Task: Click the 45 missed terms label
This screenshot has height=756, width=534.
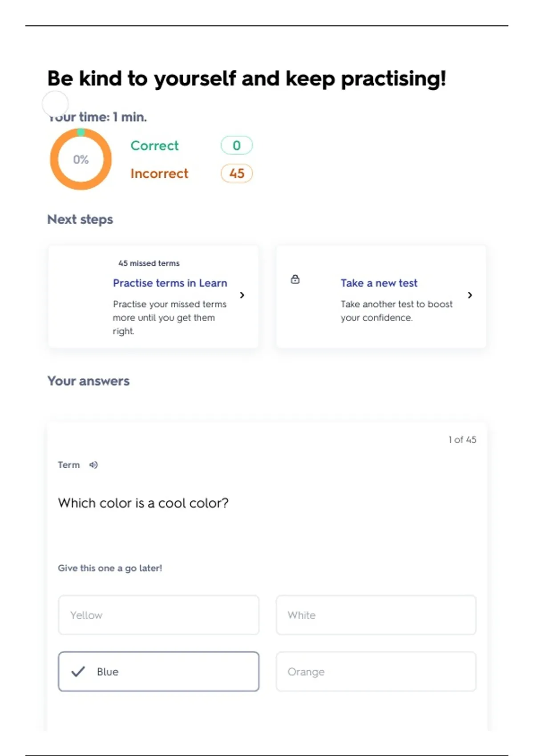Action: pyautogui.click(x=149, y=263)
